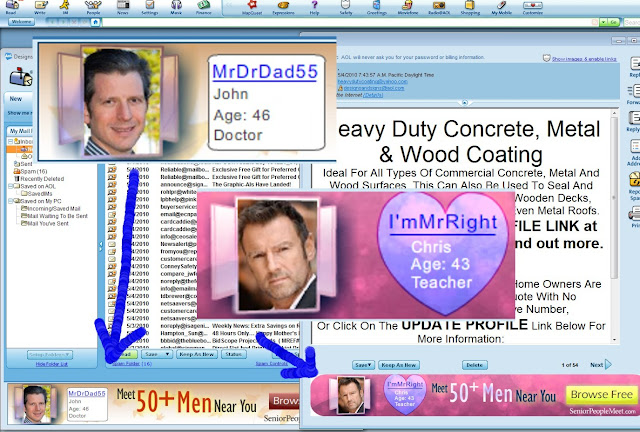
Task: Open Weekly News: Extra Savings email row
Action: pyautogui.click(x=203, y=326)
